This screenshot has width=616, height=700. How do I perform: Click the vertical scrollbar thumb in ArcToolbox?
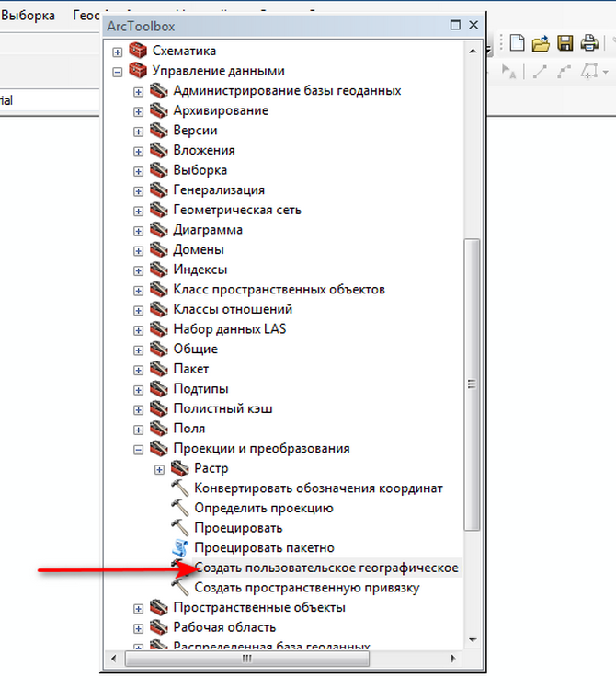click(472, 384)
